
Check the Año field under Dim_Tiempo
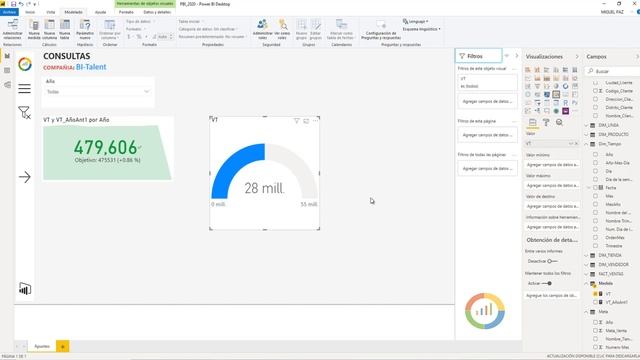point(596,155)
